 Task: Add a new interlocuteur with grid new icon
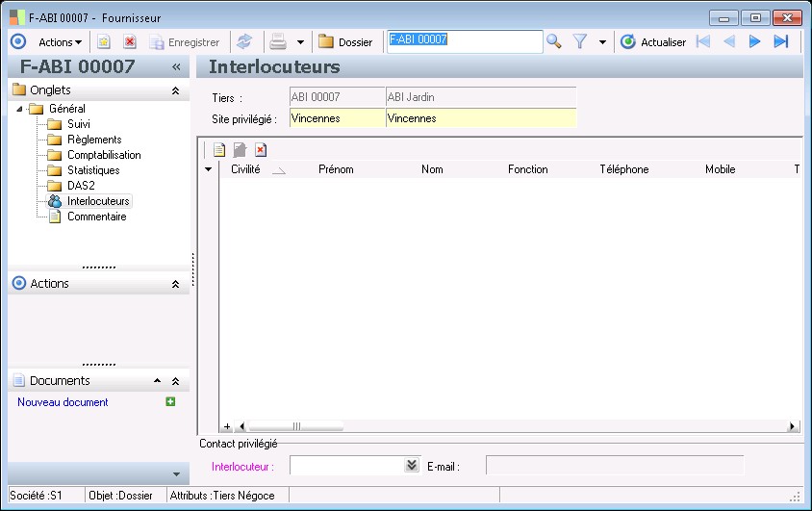219,150
